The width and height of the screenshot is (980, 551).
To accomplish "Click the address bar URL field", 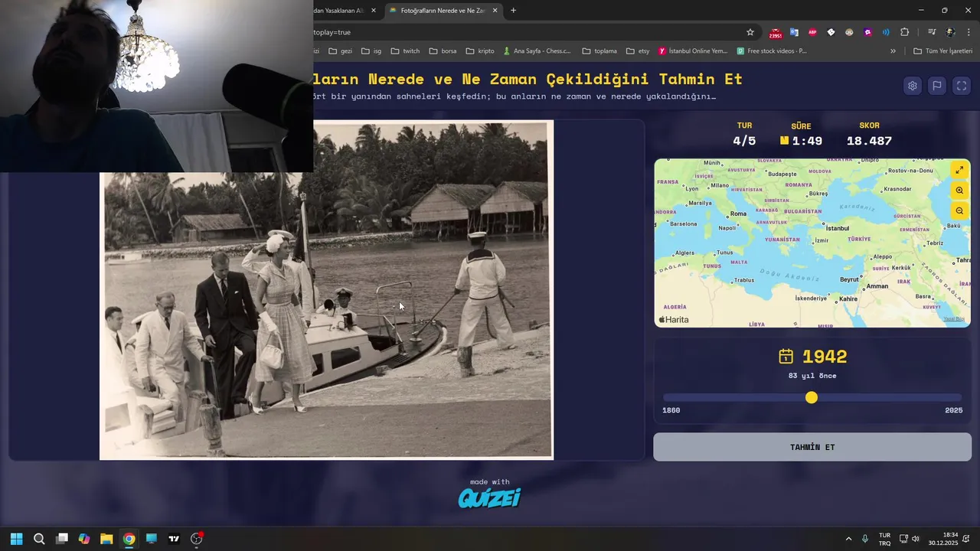I will [524, 32].
